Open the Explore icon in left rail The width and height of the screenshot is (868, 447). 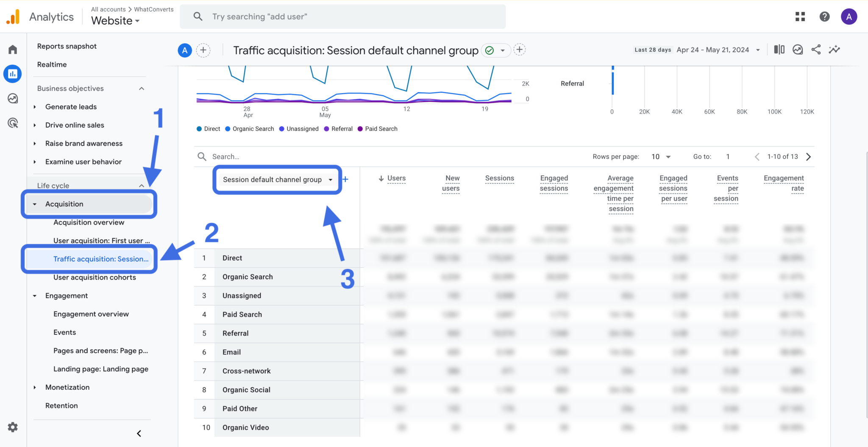[x=13, y=98]
